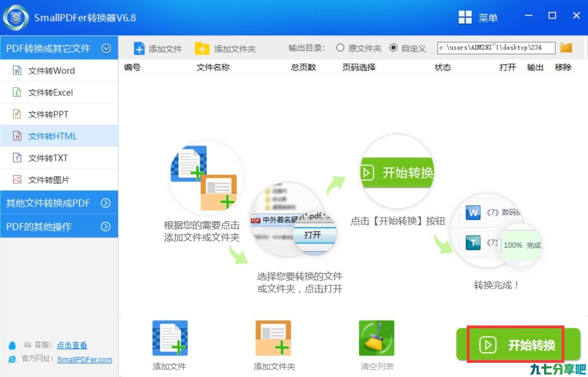588x377 pixels.
Task: Browse output folder with the yellow folder icon
Action: pos(566,48)
